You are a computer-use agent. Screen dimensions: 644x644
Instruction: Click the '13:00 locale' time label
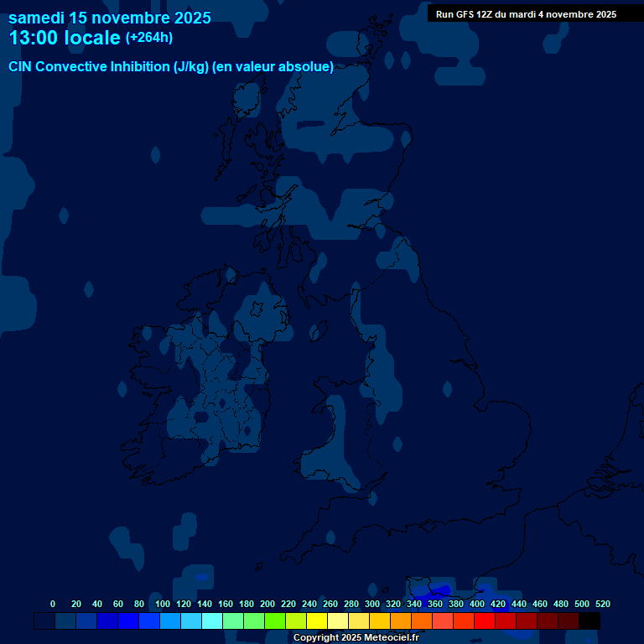pyautogui.click(x=65, y=38)
